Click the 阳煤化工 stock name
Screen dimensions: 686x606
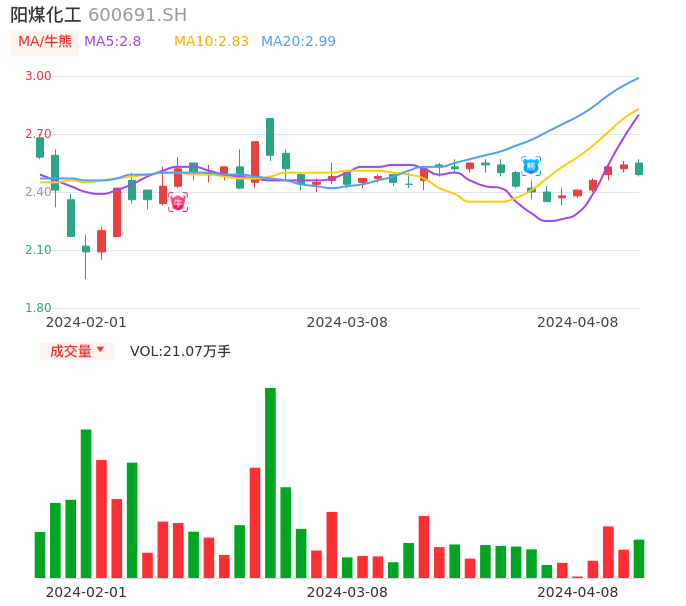(45, 15)
